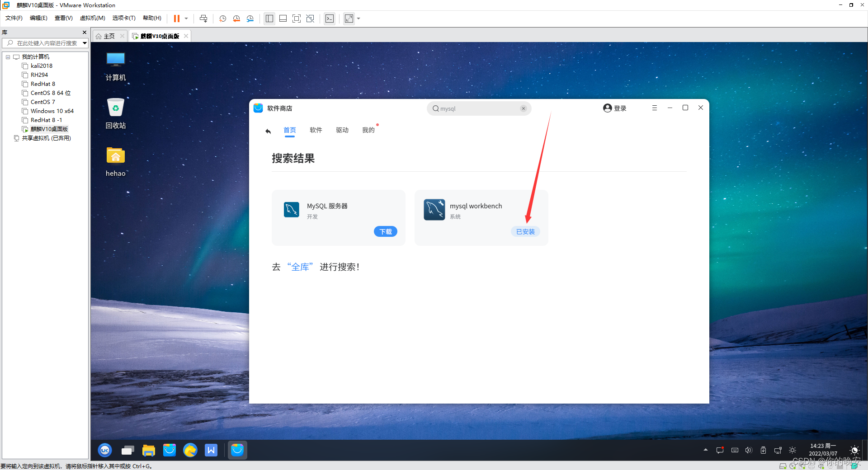Clear the mysql search text
Image resolution: width=868 pixels, height=470 pixels.
click(x=524, y=108)
